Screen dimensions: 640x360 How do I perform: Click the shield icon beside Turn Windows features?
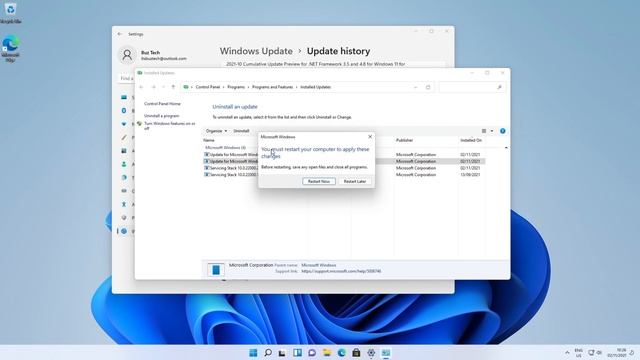pyautogui.click(x=139, y=124)
